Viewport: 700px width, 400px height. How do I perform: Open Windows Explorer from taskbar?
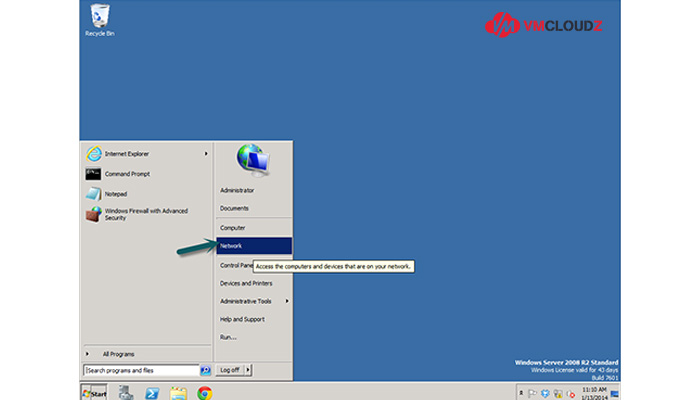click(x=178, y=393)
